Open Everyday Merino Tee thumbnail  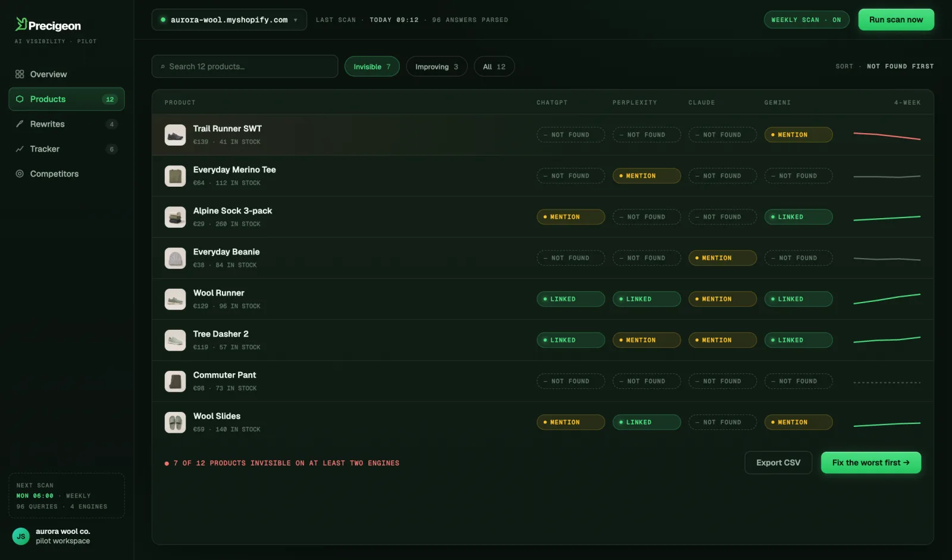point(175,176)
